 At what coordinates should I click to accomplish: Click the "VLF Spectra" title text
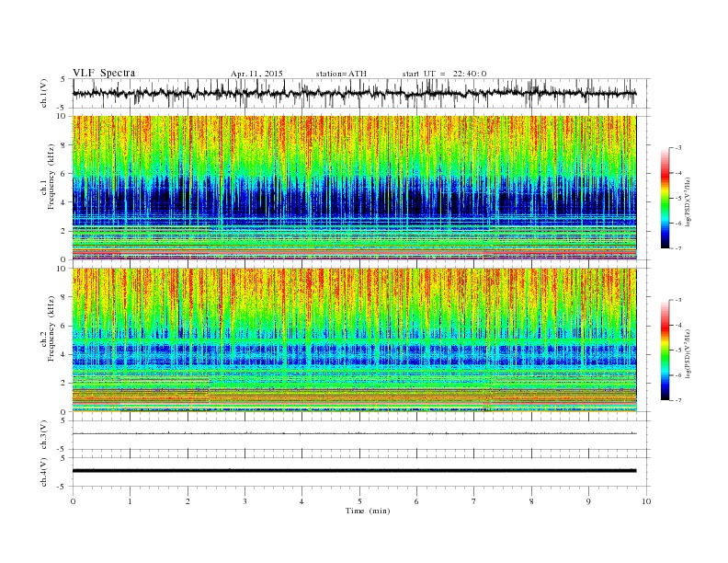click(104, 73)
